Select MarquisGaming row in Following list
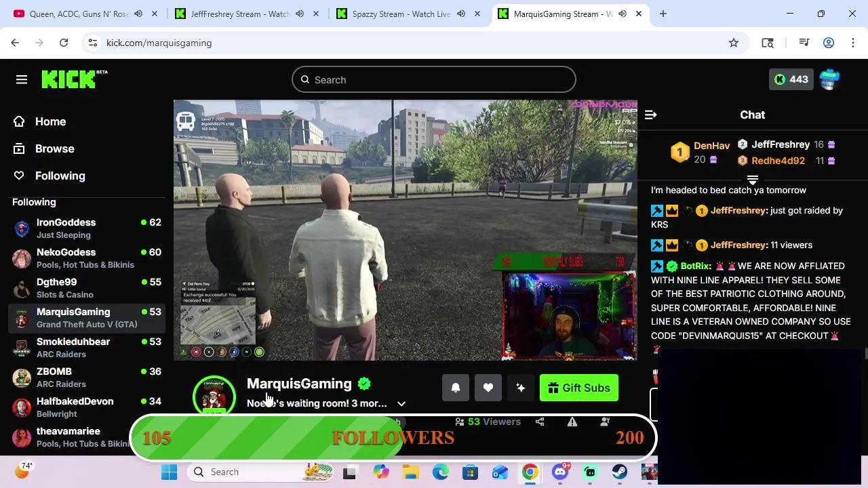Screen dimensions: 868x488 coord(87,318)
